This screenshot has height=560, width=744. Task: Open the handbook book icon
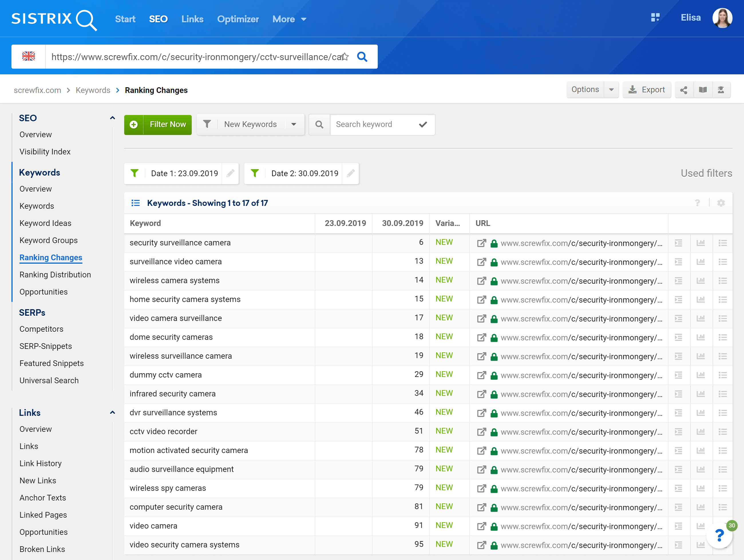click(x=703, y=90)
